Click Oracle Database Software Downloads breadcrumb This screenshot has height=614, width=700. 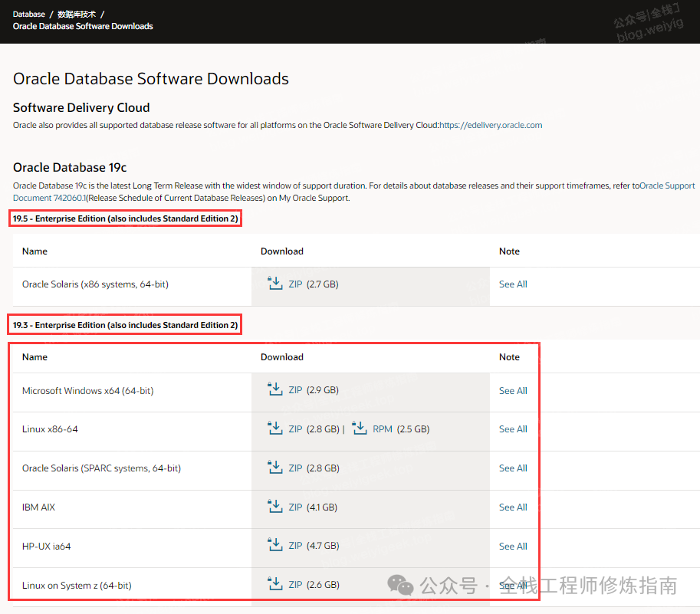tap(83, 26)
